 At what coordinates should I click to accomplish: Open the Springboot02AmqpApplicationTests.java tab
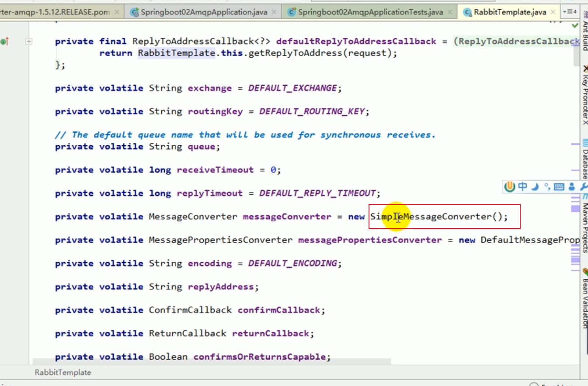(371, 12)
